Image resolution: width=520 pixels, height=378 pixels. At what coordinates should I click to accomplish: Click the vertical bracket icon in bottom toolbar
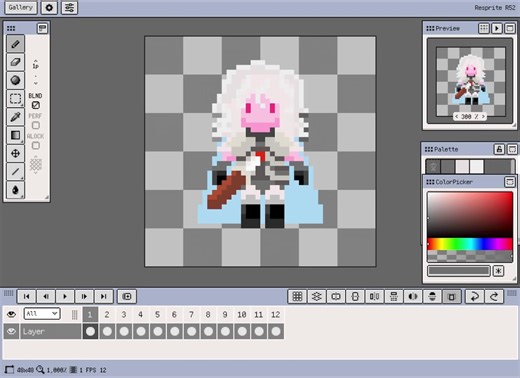click(355, 296)
